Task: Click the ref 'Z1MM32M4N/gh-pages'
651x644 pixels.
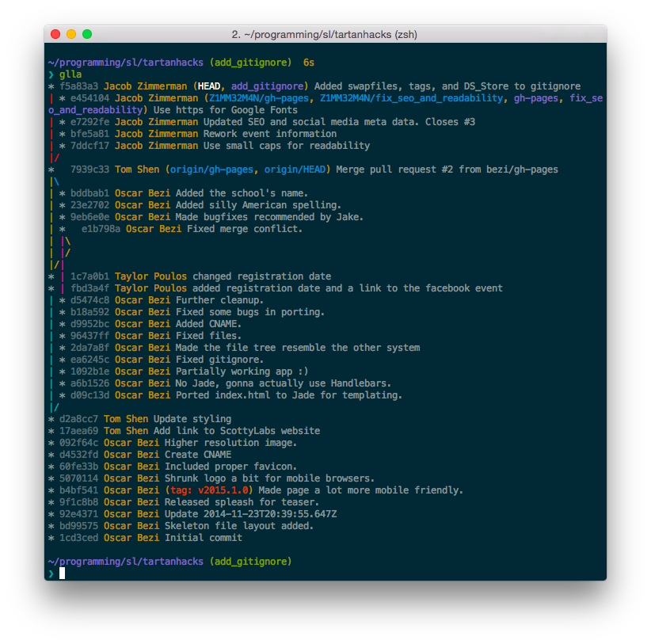Action: tap(259, 98)
